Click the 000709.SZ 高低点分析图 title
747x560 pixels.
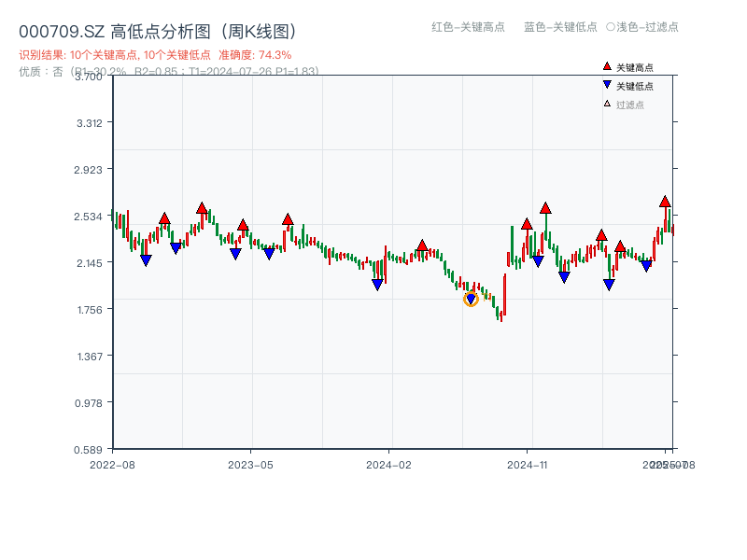tap(159, 32)
